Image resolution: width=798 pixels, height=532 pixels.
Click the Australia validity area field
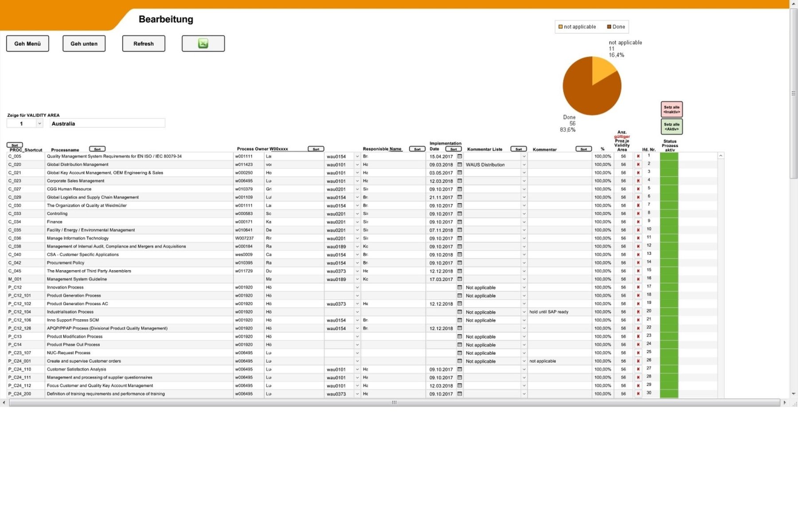pyautogui.click(x=107, y=123)
